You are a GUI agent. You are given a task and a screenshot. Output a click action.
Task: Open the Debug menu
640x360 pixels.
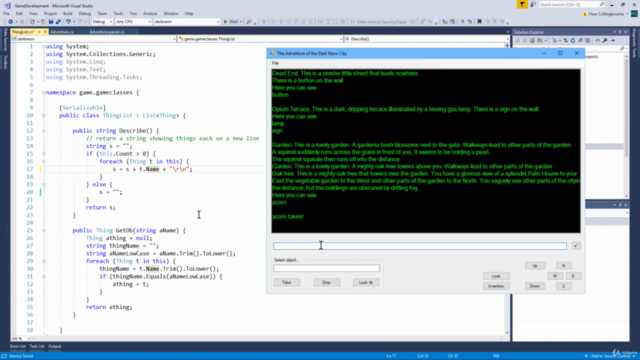click(x=84, y=14)
